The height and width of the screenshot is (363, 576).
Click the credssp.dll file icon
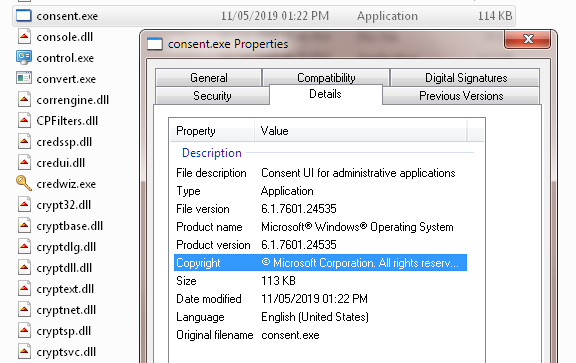[24, 142]
